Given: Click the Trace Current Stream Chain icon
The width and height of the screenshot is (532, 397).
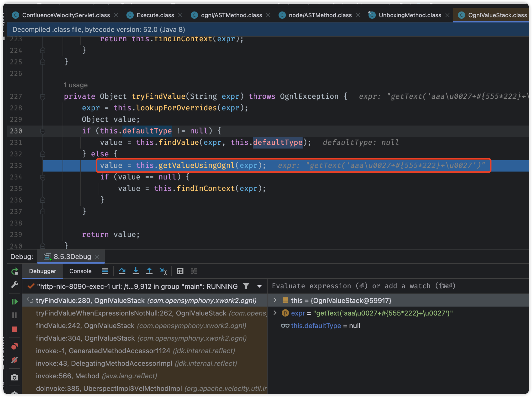Looking at the screenshot, I should [x=194, y=271].
